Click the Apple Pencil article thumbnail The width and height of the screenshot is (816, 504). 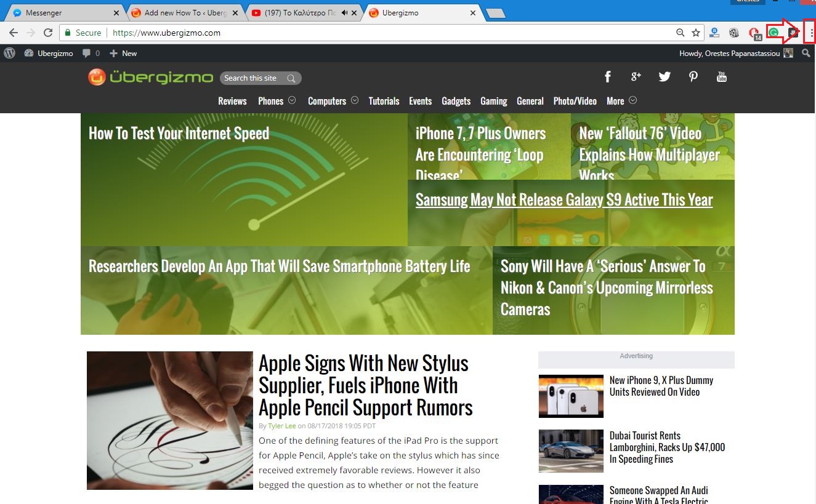(x=170, y=420)
